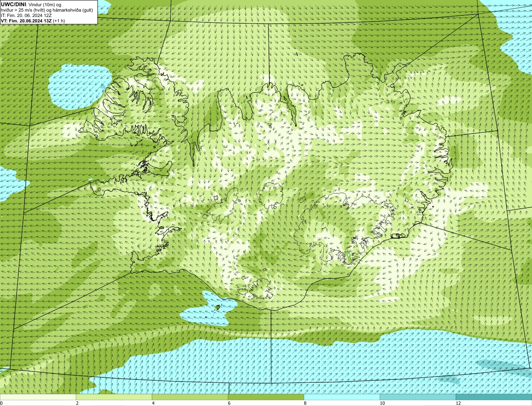Click the cyan wind patch around Vestmannaeyjar islands
532x406 pixels.
(x=208, y=308)
